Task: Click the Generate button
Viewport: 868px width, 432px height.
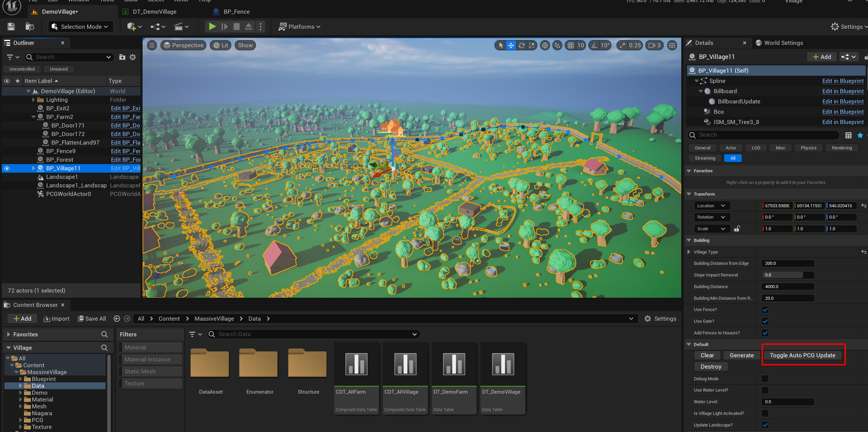Action: pyautogui.click(x=742, y=355)
